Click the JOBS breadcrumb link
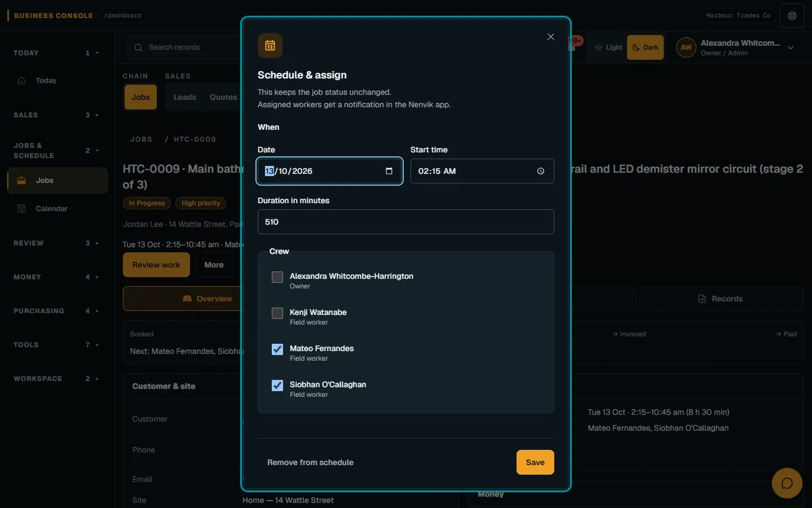This screenshot has height=508, width=812. coord(141,139)
